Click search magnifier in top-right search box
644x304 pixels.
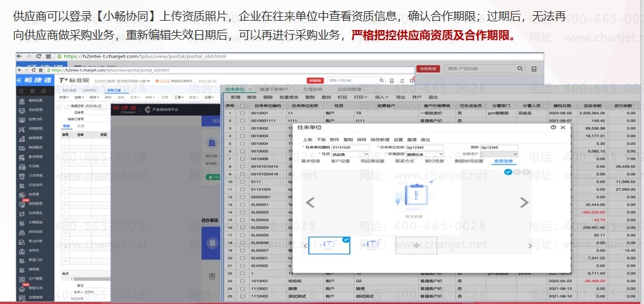click(x=520, y=68)
